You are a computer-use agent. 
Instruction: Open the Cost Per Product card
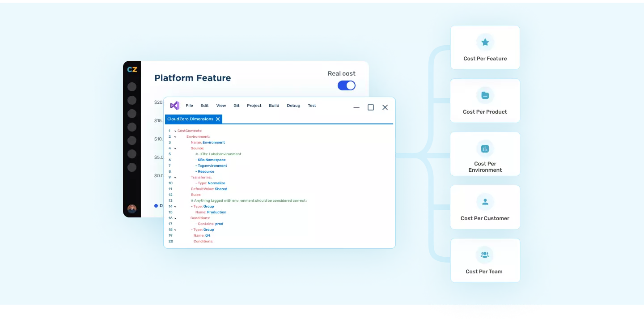tap(485, 101)
